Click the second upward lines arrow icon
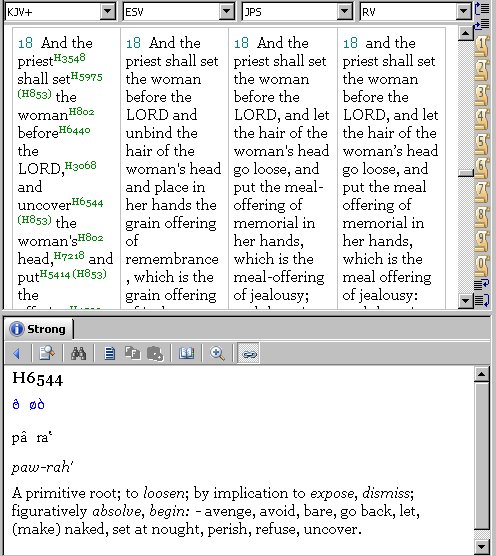 tap(482, 25)
